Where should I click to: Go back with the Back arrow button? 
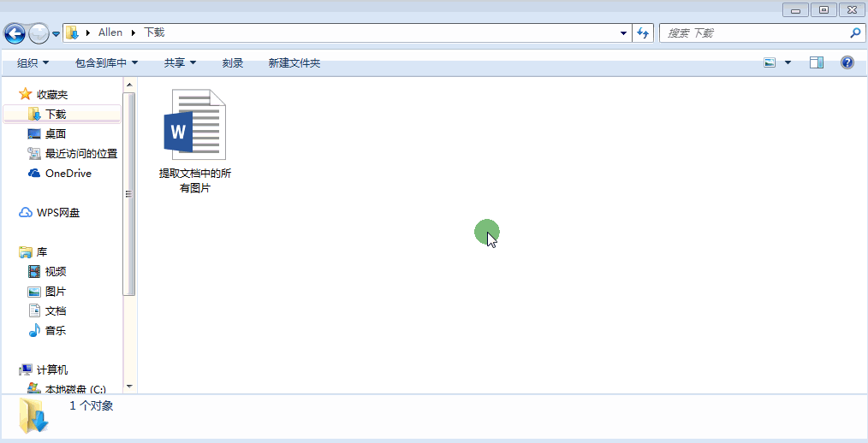click(15, 33)
